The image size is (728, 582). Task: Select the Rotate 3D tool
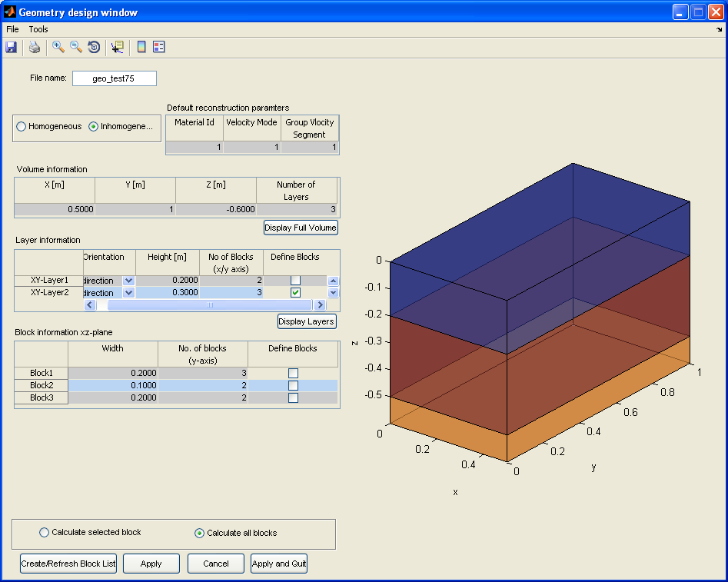pos(94,47)
